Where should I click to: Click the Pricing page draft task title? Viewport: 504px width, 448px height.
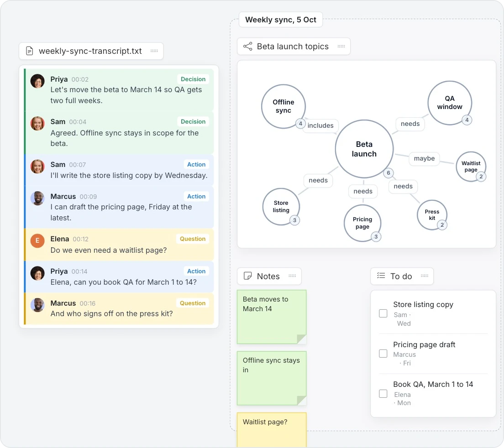pos(424,344)
